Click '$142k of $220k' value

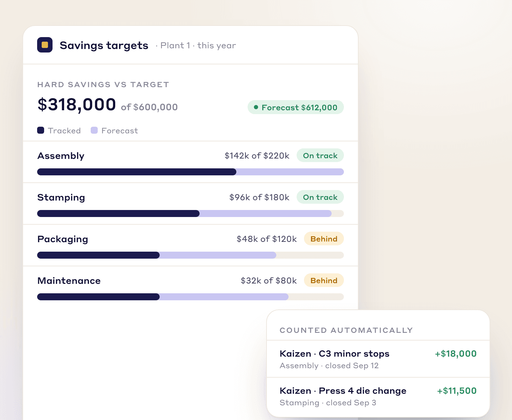(257, 156)
